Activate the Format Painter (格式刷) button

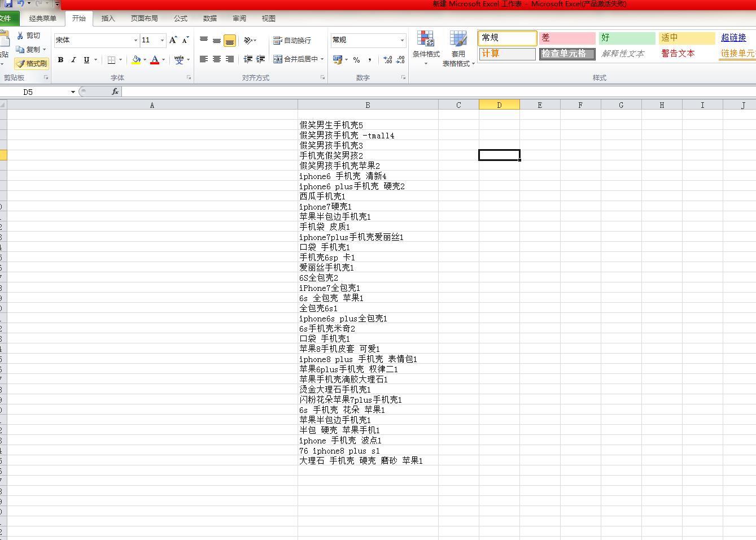pyautogui.click(x=32, y=64)
